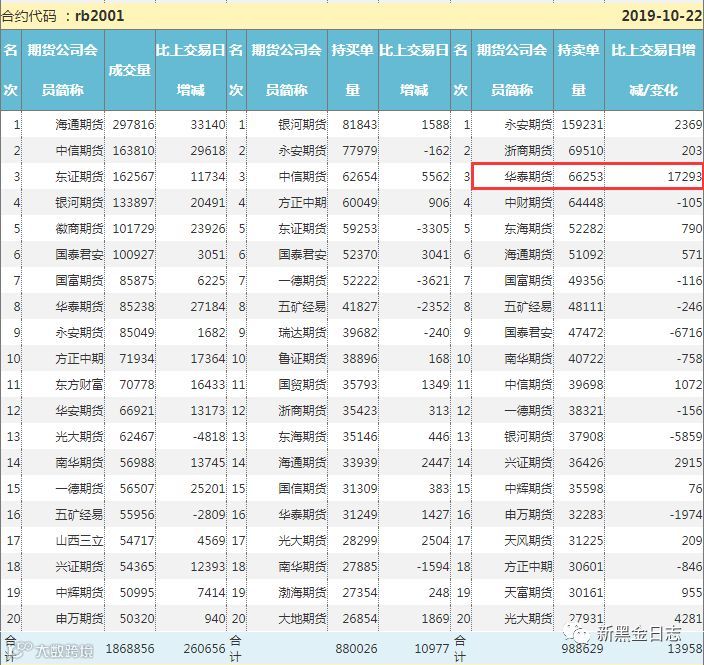Select total long position 880026

pyautogui.click(x=356, y=649)
